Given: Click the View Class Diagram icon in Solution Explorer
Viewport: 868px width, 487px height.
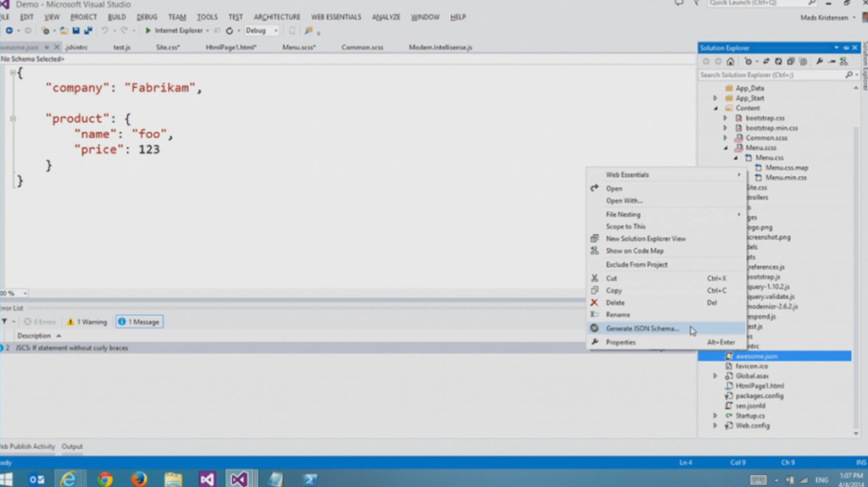Looking at the screenshot, I should click(843, 62).
